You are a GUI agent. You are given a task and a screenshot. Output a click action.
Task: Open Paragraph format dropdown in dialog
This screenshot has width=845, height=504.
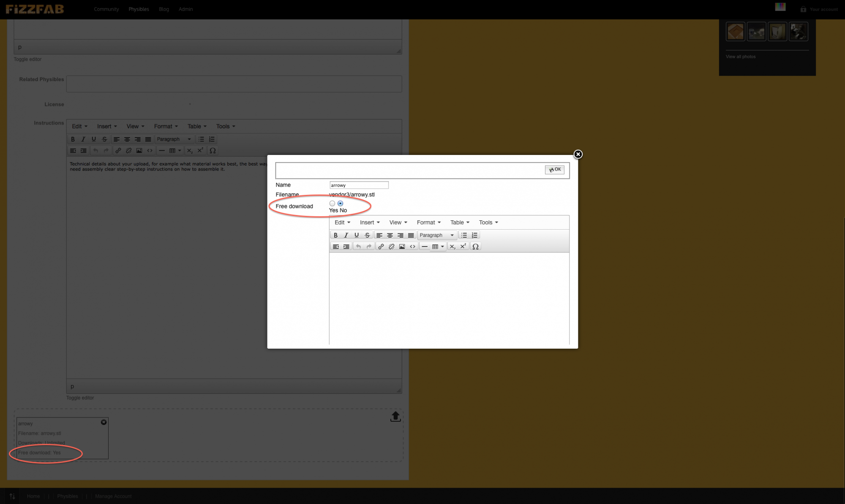[436, 235]
